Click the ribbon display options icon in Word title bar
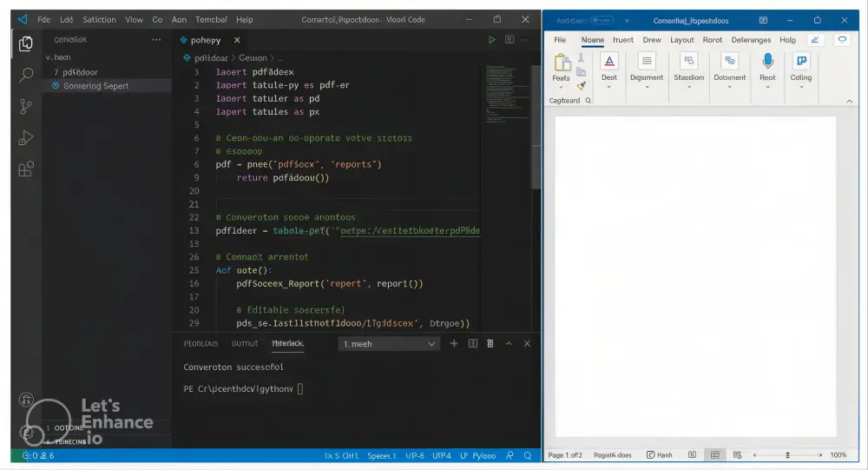Screen dimensions: 868x470 [763, 20]
